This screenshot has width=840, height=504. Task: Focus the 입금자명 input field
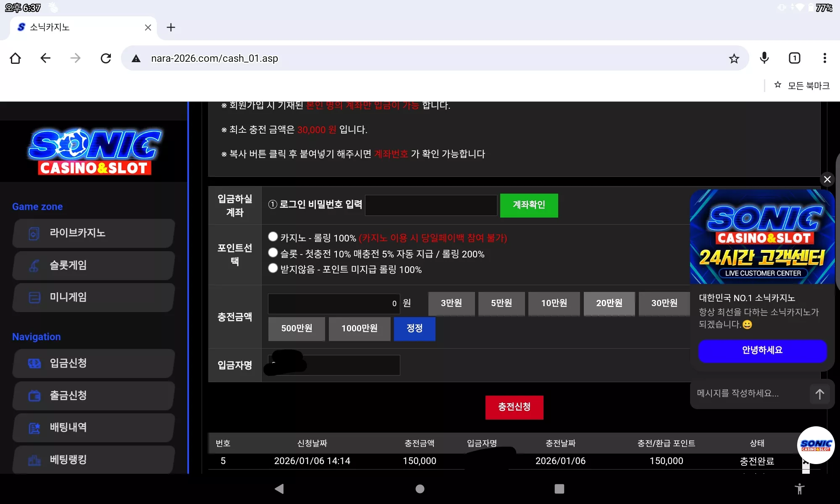[x=334, y=365]
